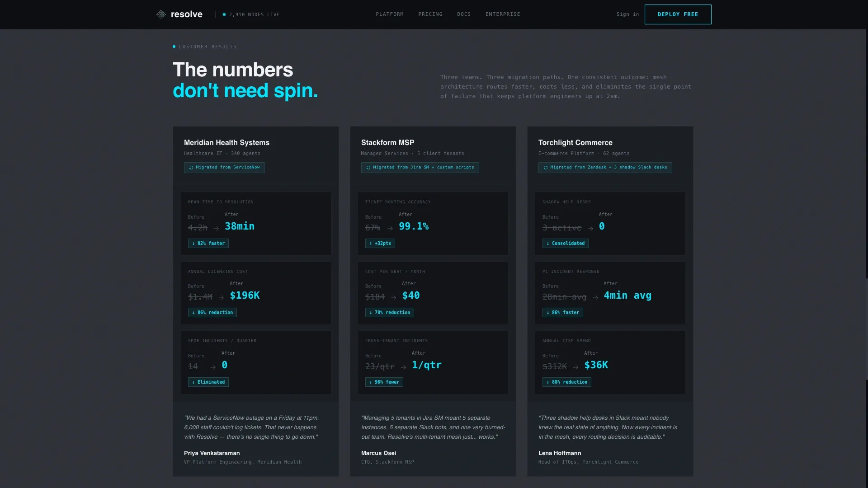Click the 99.1% after value

(414, 226)
